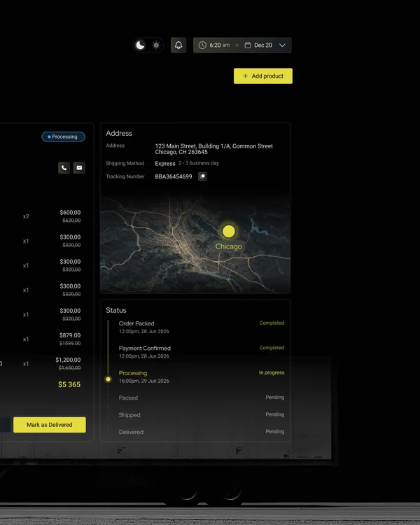Image resolution: width=420 pixels, height=525 pixels.
Task: Click the 123 Main Street address text
Action: coord(214,149)
